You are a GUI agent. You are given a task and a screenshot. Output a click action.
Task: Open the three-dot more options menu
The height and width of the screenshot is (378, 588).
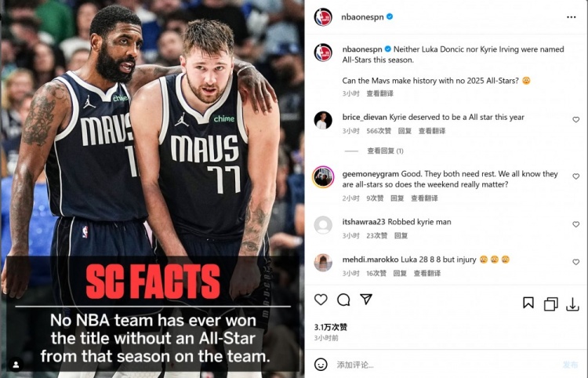coord(571,17)
